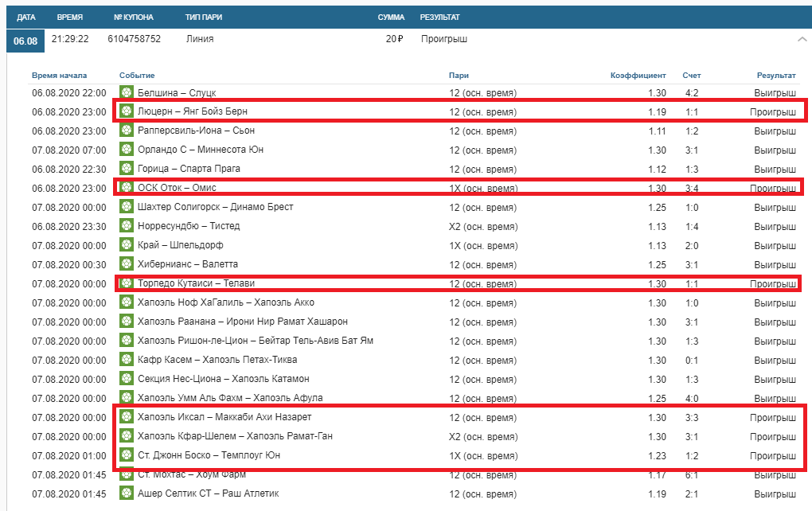
Task: Click the Пари column heading
Action: 459,75
